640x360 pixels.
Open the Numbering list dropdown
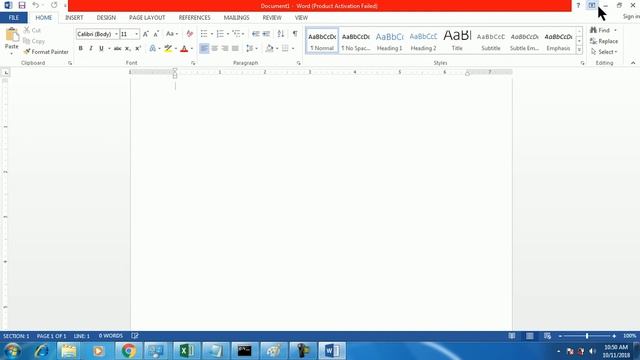(228, 34)
